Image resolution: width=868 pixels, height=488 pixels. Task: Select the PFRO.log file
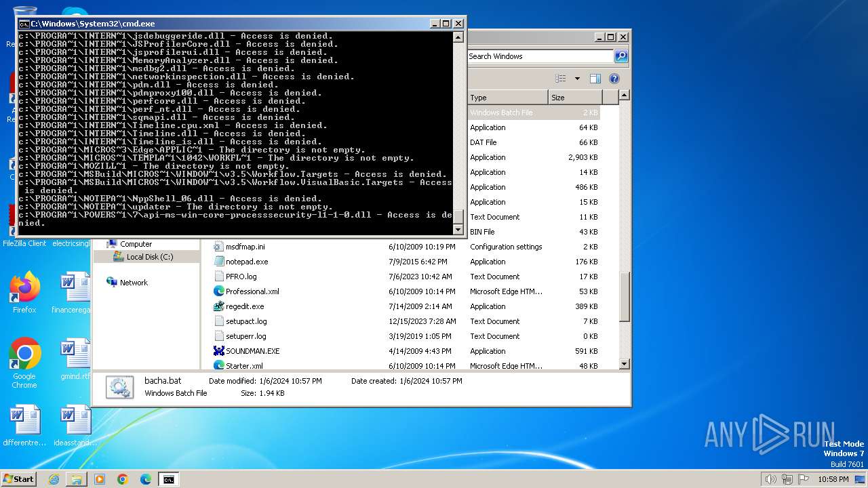(x=241, y=277)
